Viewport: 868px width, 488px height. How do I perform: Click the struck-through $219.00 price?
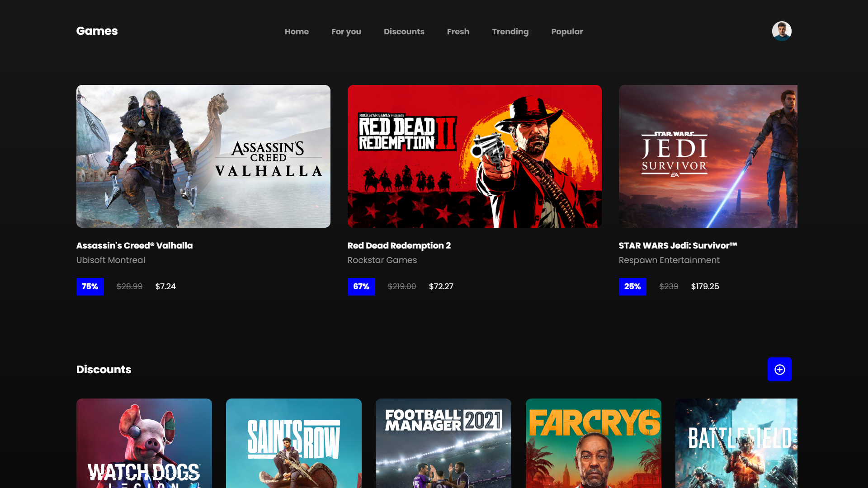click(402, 286)
